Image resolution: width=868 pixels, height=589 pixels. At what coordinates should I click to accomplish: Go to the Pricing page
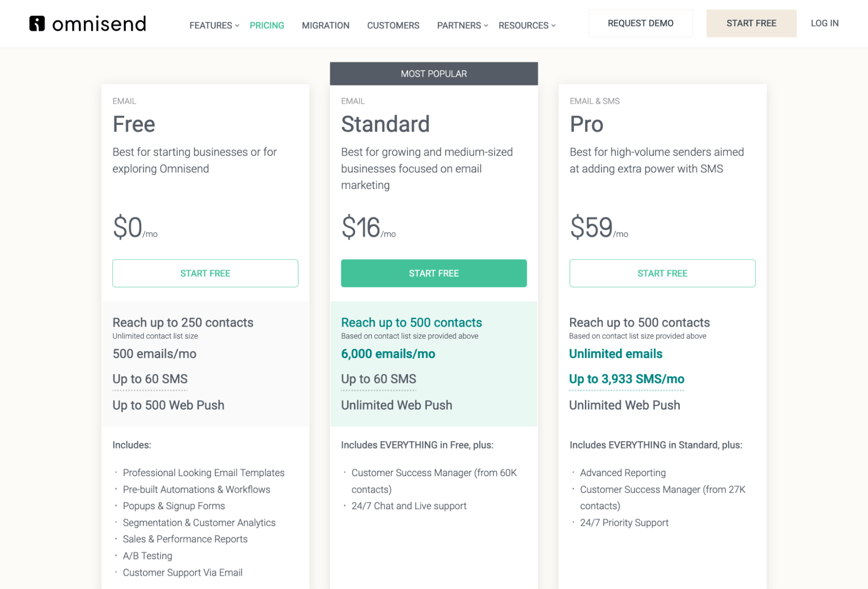[x=267, y=26]
